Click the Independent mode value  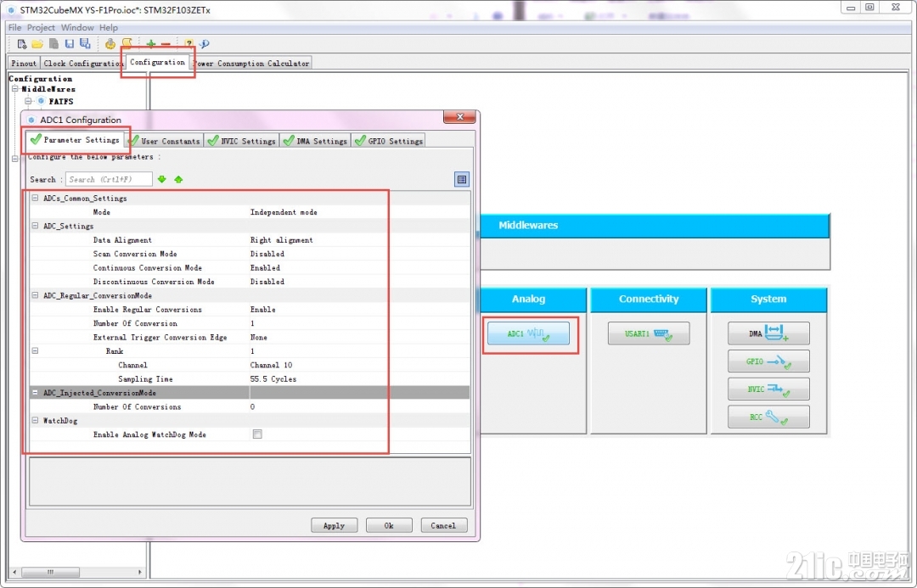click(284, 212)
